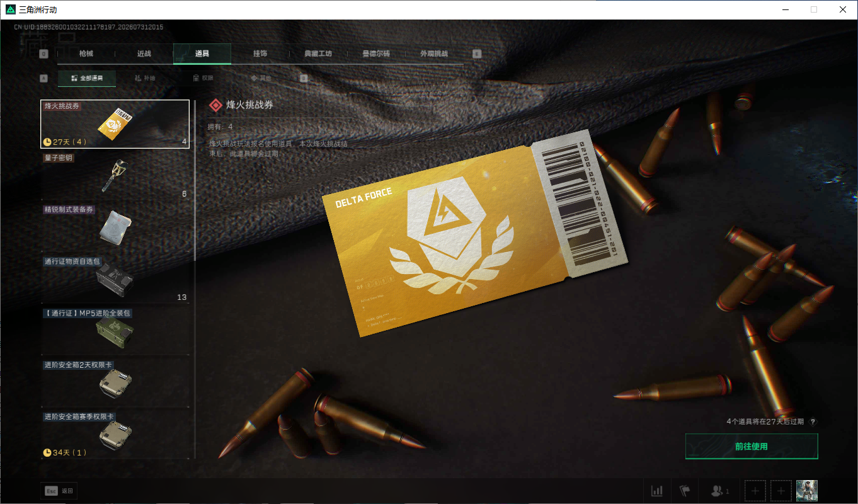Select the MP5进阶全装包 item

tap(115, 331)
